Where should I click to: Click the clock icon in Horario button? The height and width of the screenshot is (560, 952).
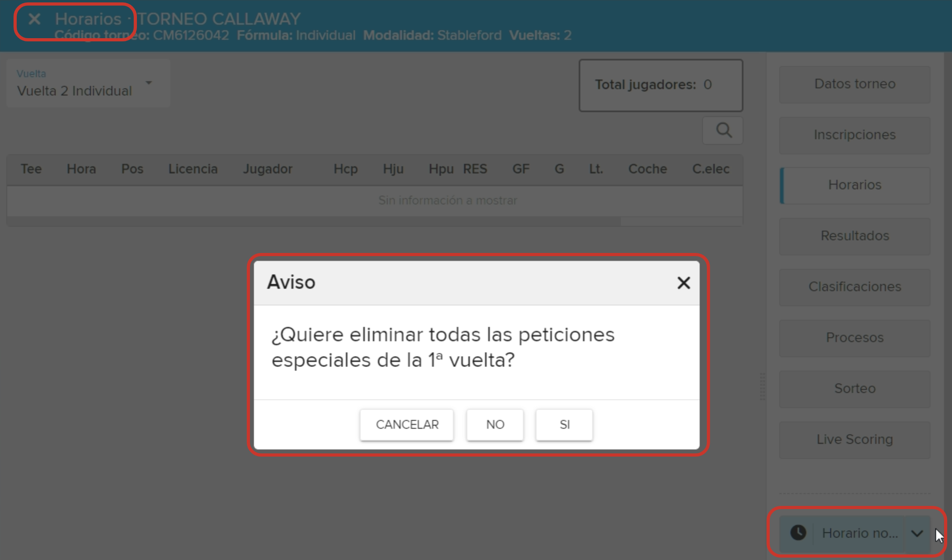click(x=798, y=533)
